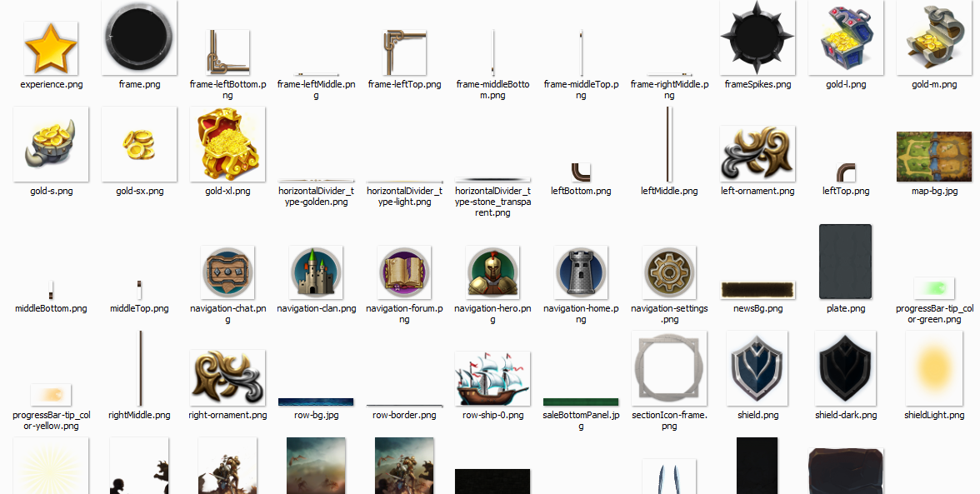Click the gold-s.png coin bowl file

coord(51,143)
